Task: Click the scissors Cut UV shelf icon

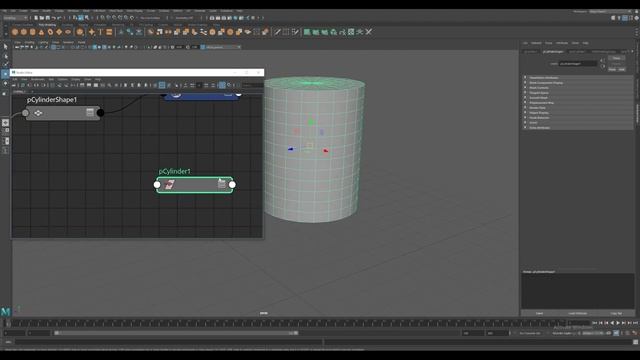Action: pyautogui.click(x=369, y=32)
